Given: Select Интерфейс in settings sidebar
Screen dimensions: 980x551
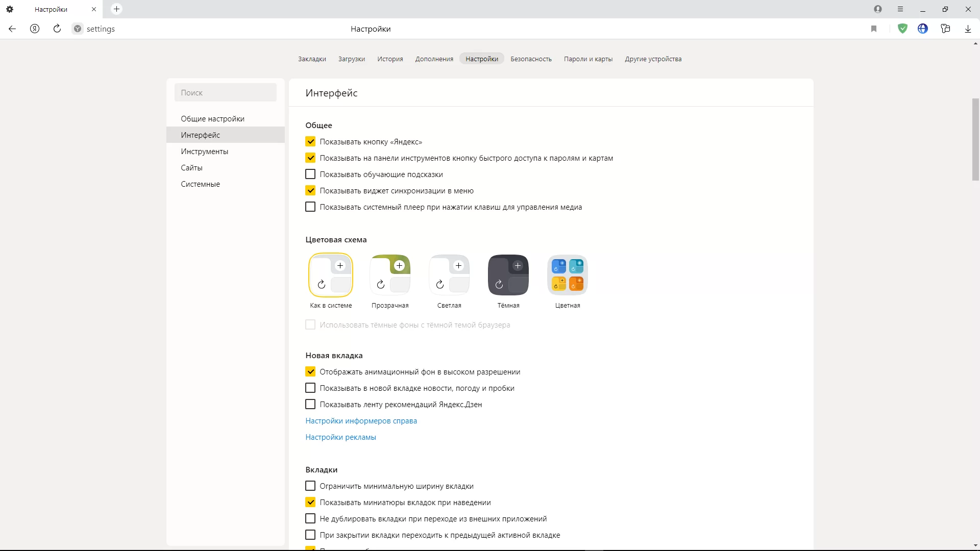Looking at the screenshot, I should (226, 135).
